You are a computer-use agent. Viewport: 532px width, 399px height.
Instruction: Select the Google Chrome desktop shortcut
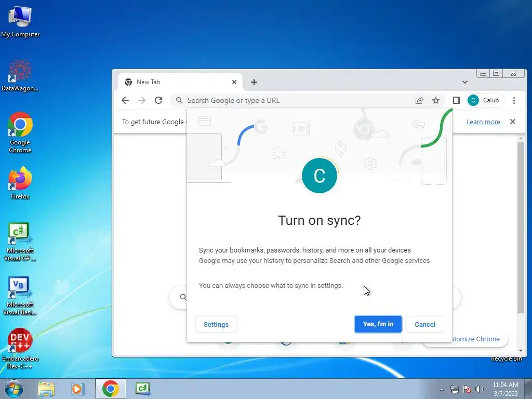coord(20,132)
